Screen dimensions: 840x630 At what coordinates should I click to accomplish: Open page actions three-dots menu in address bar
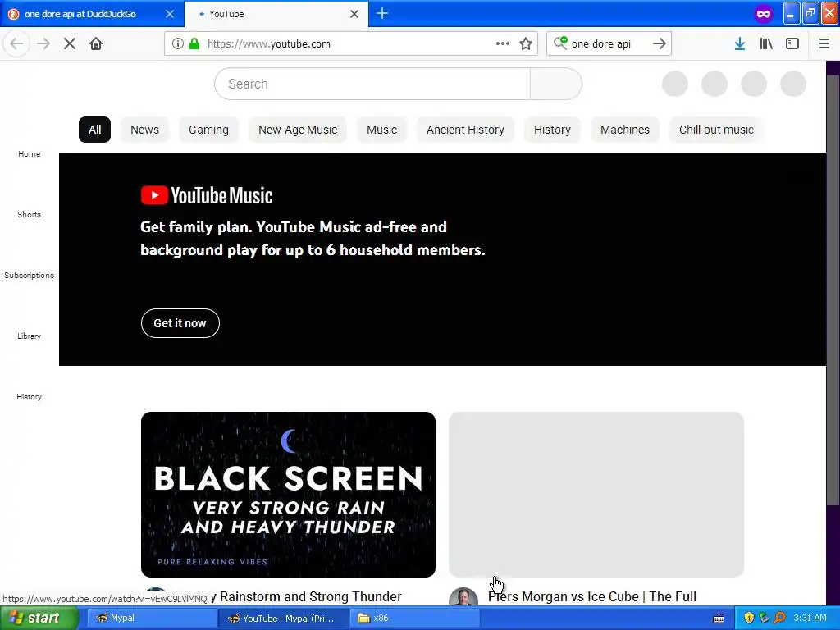503,43
